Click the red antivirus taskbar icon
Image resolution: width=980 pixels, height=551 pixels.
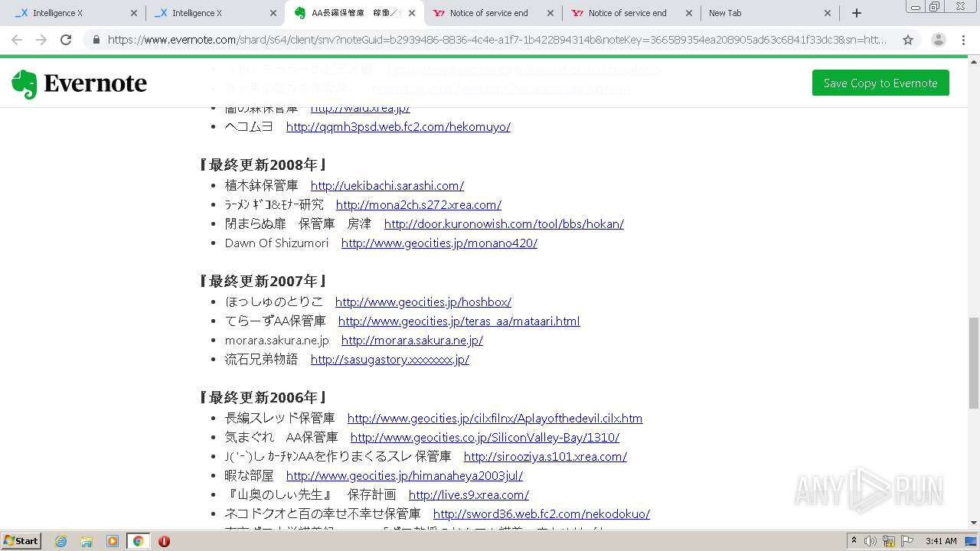pyautogui.click(x=164, y=541)
